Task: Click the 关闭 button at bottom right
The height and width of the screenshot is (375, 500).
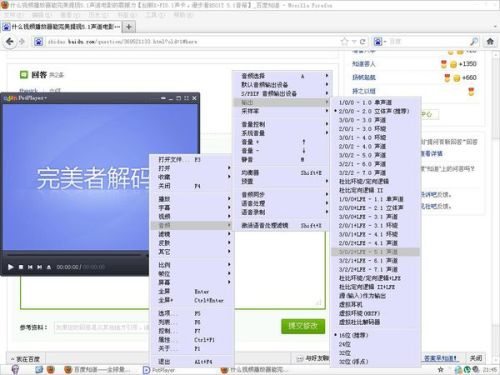Action: click(476, 358)
